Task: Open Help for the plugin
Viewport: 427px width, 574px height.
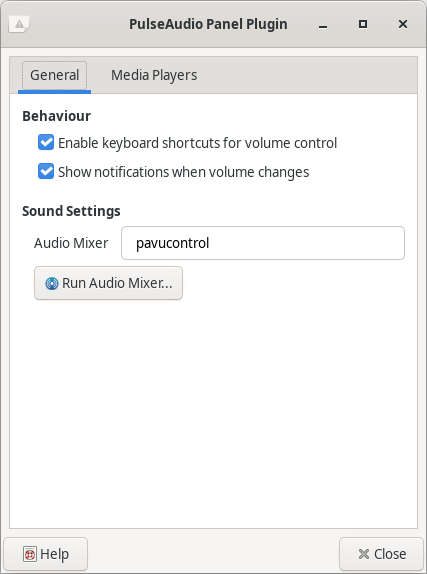Action: 46,554
